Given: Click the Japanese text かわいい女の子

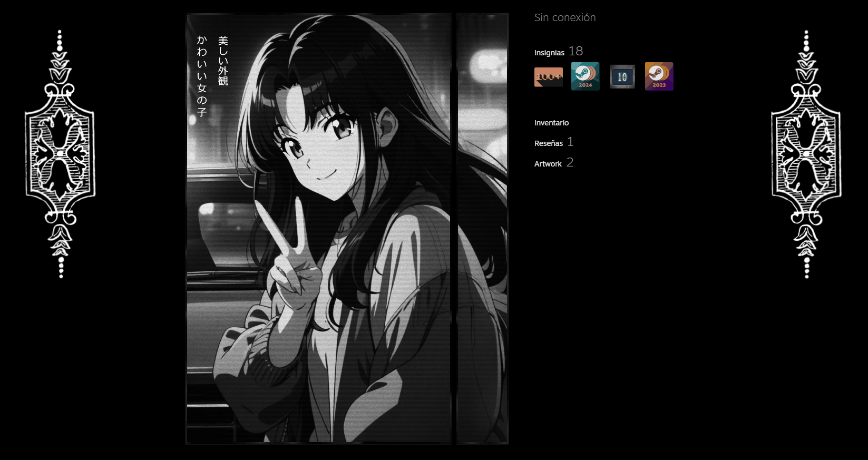Looking at the screenshot, I should click(202, 76).
